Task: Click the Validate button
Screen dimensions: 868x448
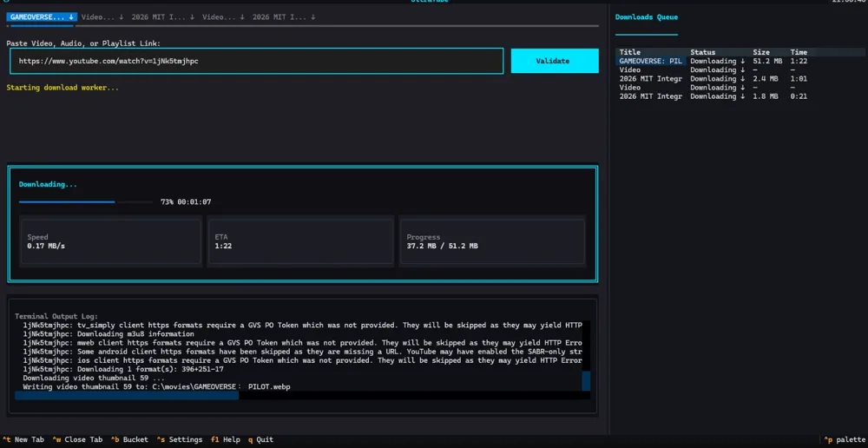Action: pos(554,61)
